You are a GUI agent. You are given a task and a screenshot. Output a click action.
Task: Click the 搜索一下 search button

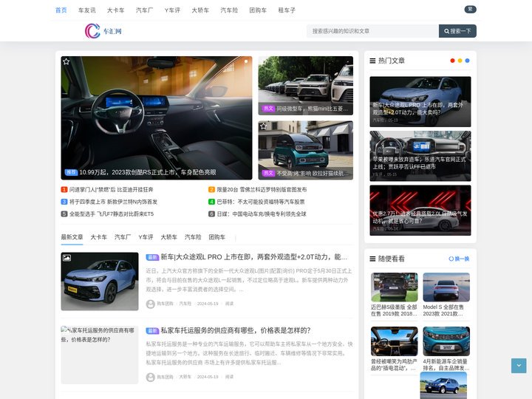tap(457, 31)
